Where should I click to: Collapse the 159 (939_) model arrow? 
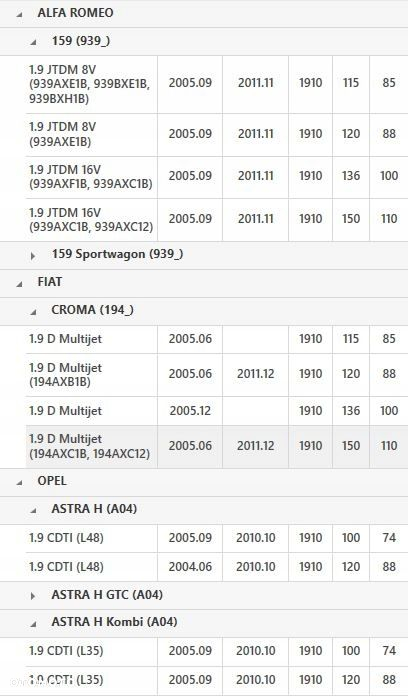33,42
